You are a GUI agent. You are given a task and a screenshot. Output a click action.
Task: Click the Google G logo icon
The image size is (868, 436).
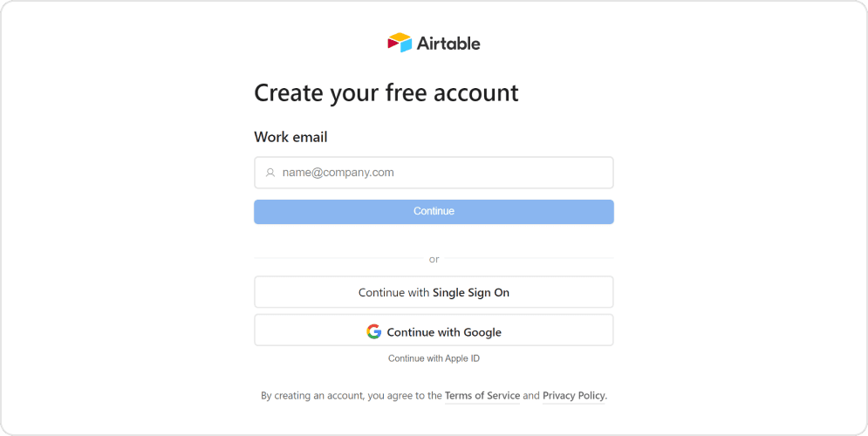coord(374,331)
